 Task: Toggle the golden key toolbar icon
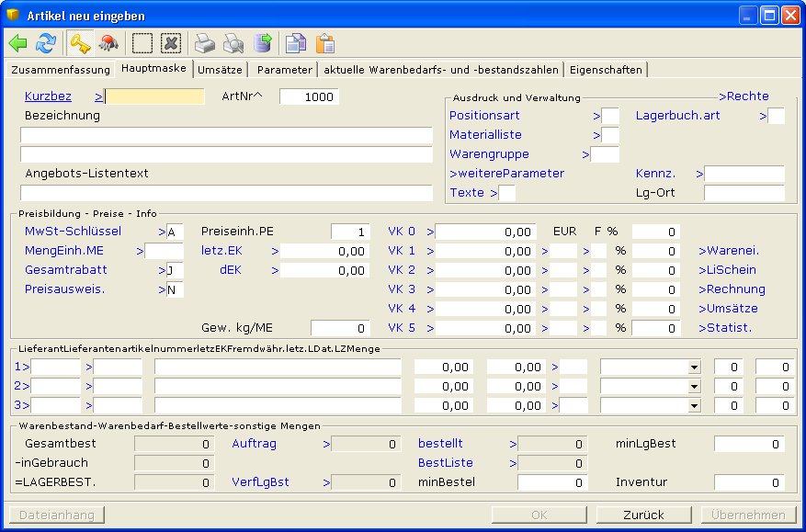tap(80, 43)
